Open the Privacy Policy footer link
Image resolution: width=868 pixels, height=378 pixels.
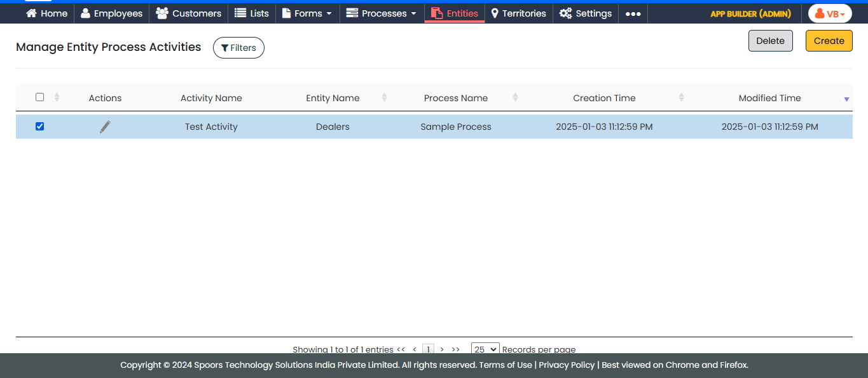567,365
